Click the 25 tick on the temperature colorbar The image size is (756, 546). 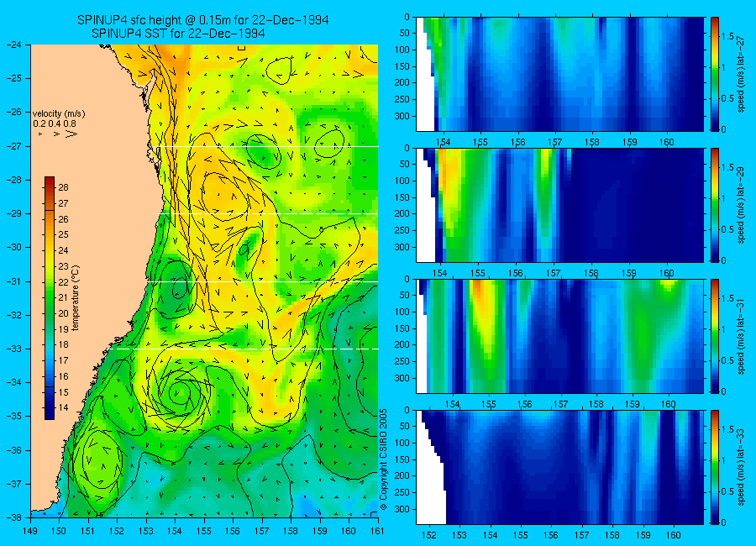pos(63,235)
